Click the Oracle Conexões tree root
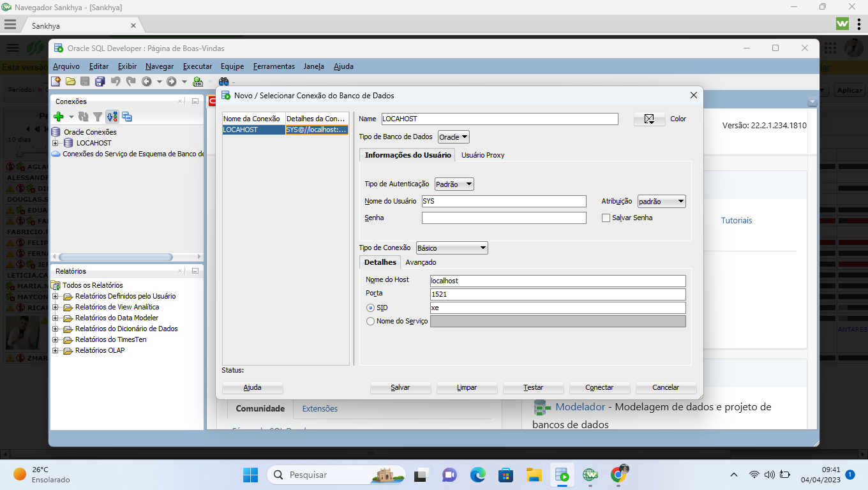This screenshot has width=868, height=490. (x=90, y=132)
